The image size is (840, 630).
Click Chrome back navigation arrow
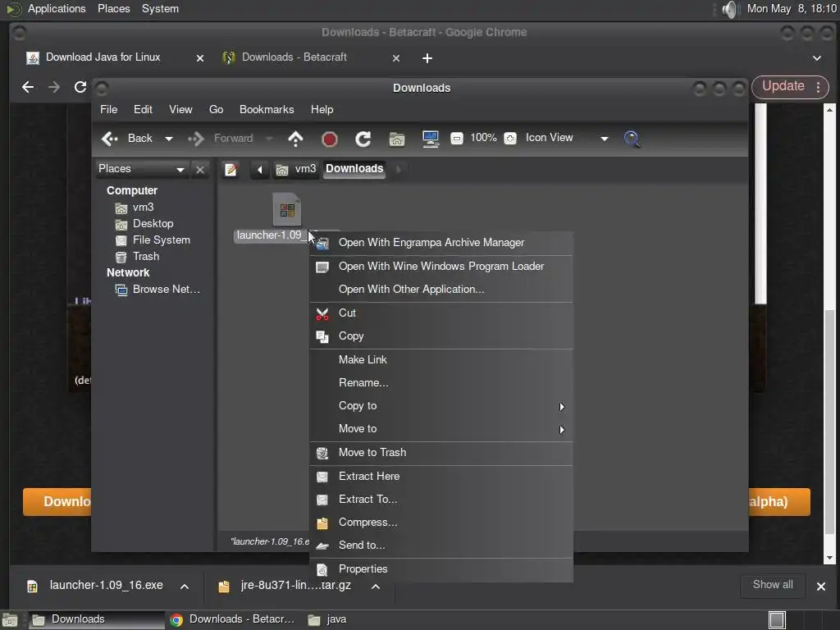pyautogui.click(x=28, y=87)
